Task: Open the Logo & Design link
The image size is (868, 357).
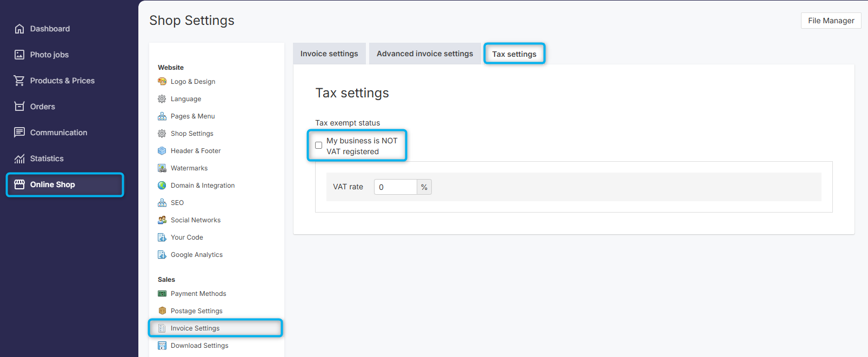Action: 193,82
